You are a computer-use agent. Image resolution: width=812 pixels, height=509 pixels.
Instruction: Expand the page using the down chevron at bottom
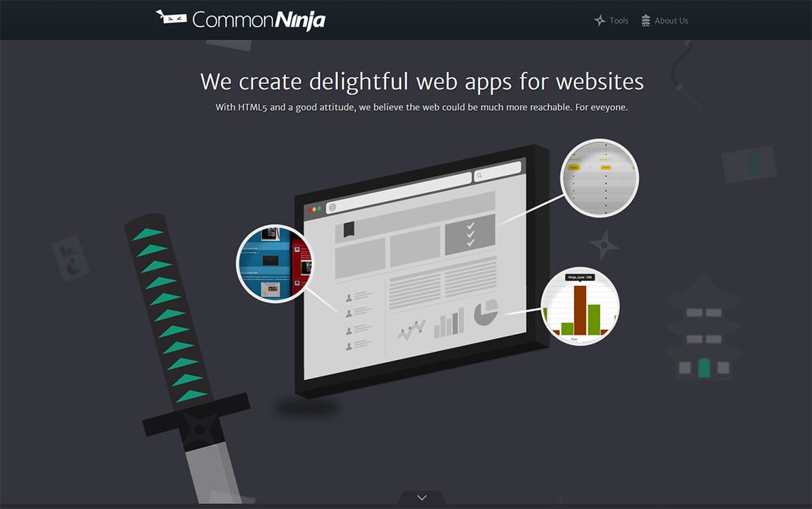421,497
